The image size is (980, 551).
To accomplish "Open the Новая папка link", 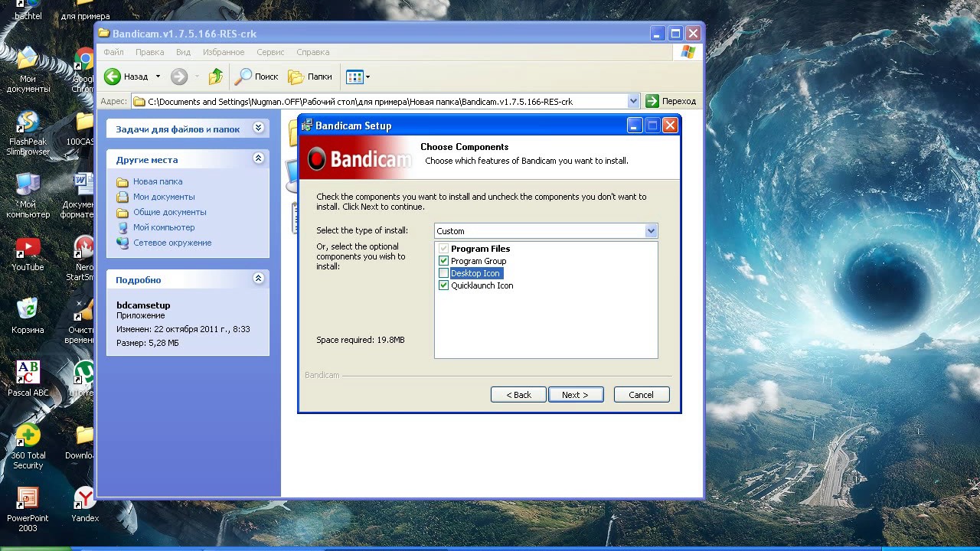I will pos(158,181).
